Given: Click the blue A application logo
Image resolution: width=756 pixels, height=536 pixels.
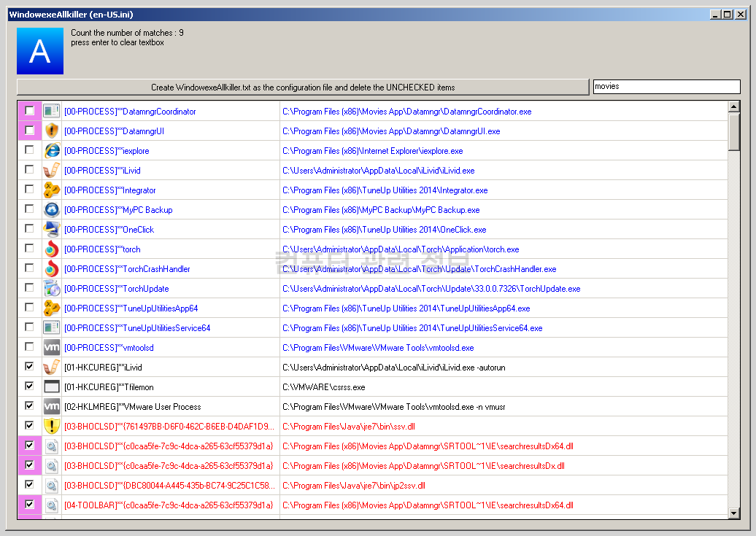Looking at the screenshot, I should (x=40, y=51).
